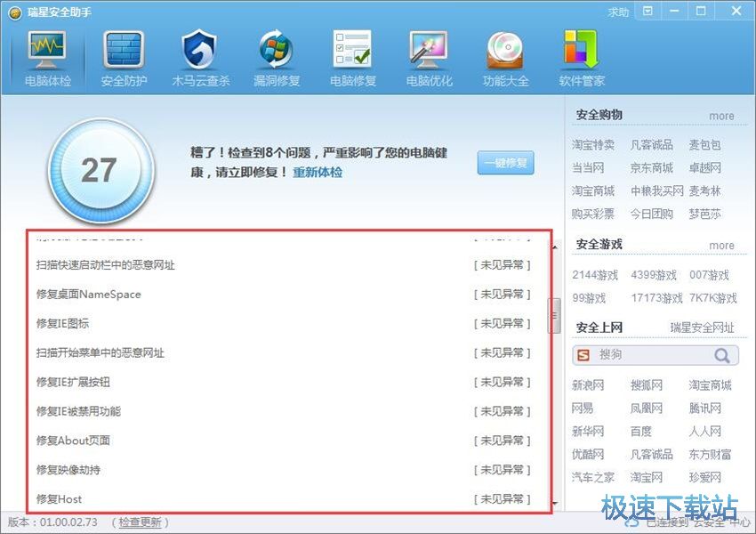
Task: Open the 搜狐网 link
Action: (646, 385)
